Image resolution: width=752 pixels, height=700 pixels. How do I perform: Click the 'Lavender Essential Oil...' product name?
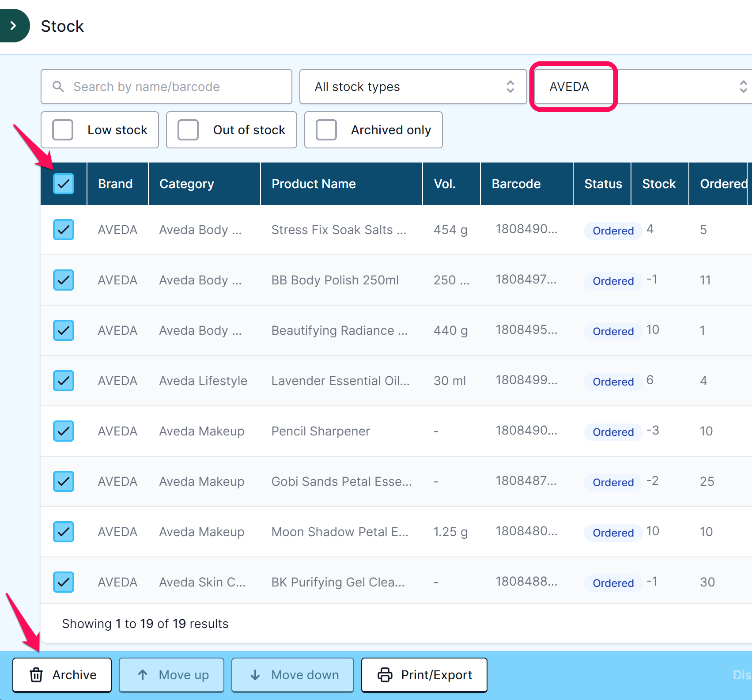point(340,381)
